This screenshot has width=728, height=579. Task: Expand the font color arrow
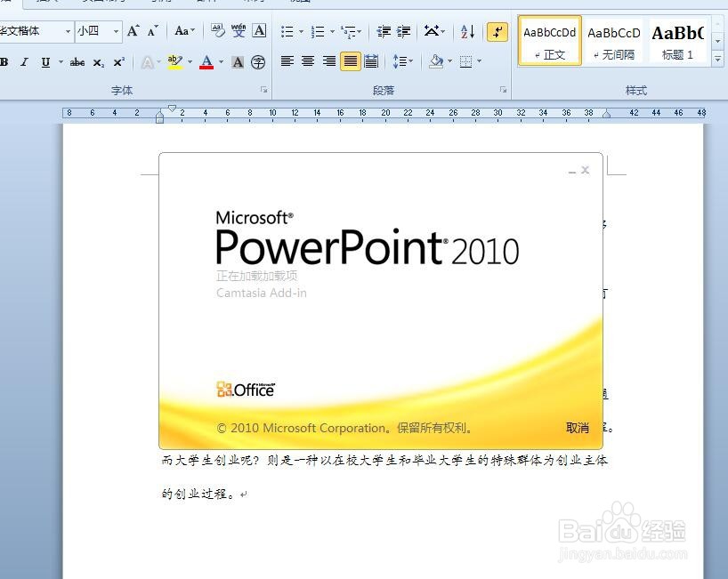tap(221, 61)
